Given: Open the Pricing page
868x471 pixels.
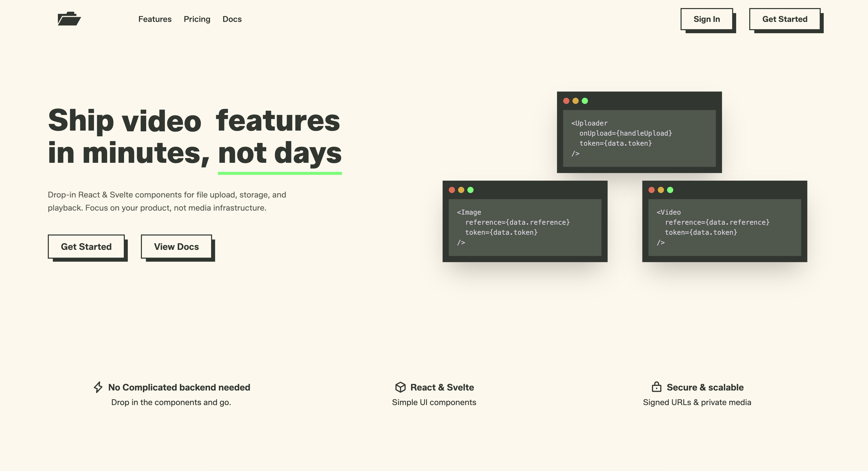Looking at the screenshot, I should coord(197,19).
